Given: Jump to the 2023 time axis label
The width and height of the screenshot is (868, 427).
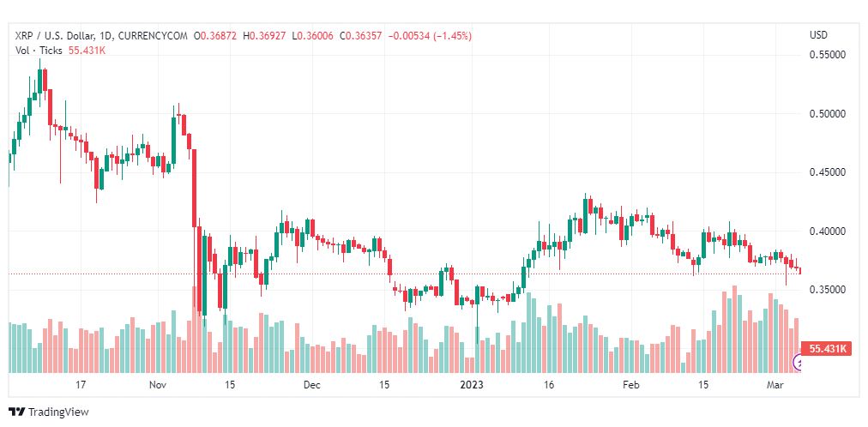Looking at the screenshot, I should click(473, 385).
